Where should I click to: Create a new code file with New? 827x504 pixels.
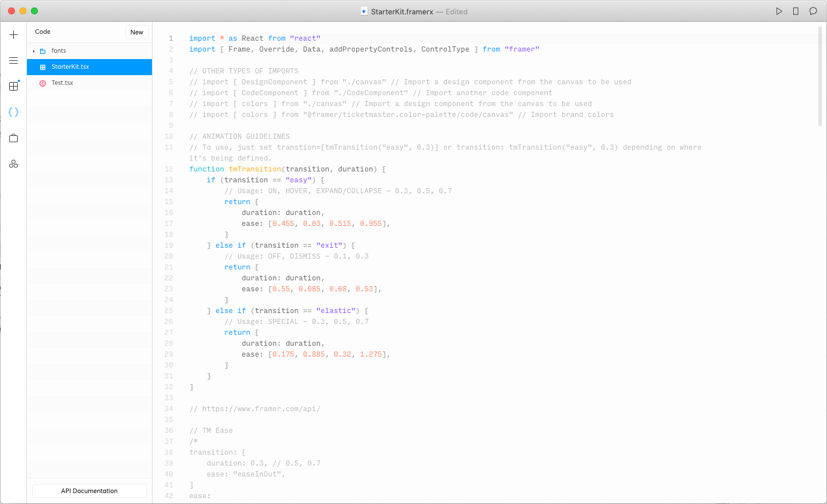point(137,32)
